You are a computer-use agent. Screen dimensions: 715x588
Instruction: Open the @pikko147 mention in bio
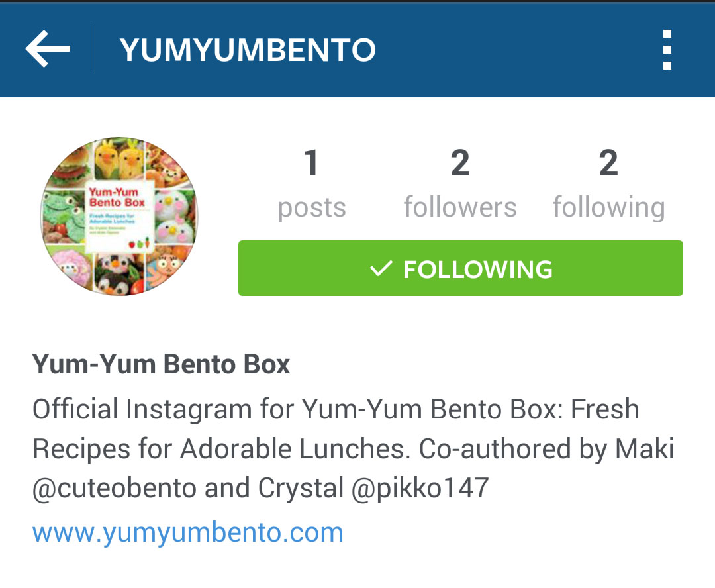420,489
